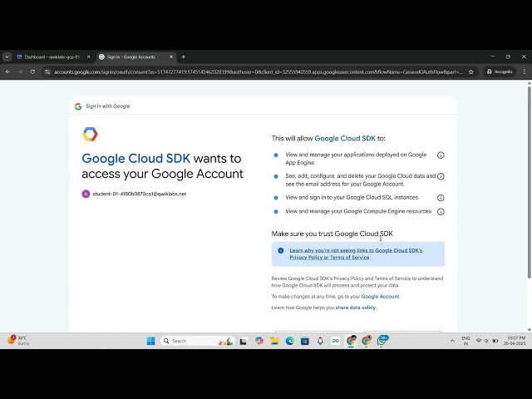532x399 pixels.
Task: Open Task View from taskbar
Action: (x=244, y=342)
